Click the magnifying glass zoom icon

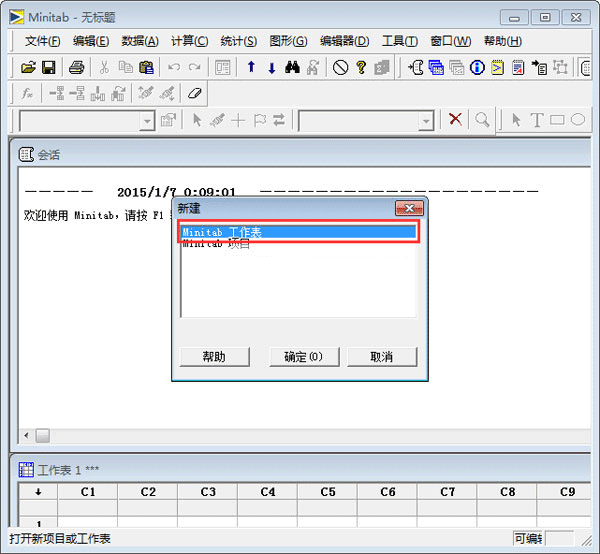[482, 120]
